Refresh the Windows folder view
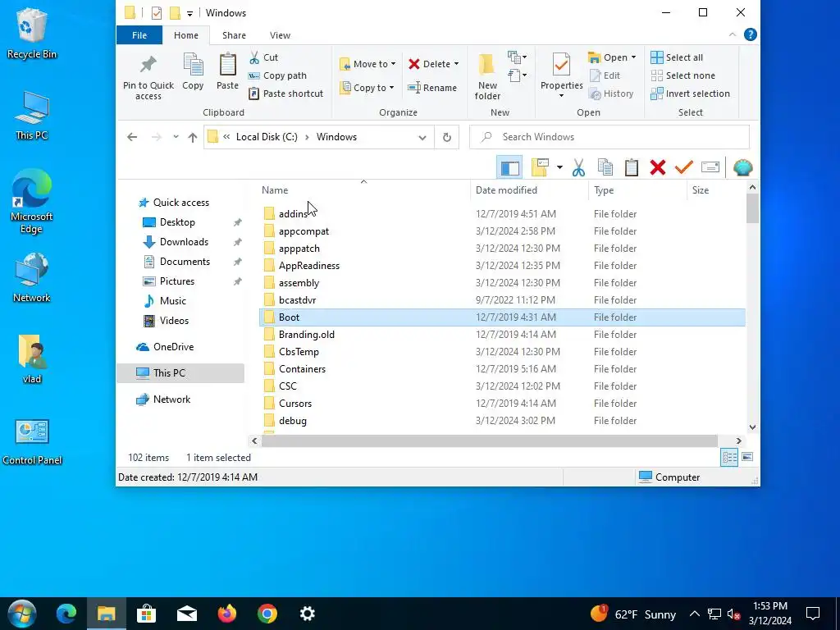The width and height of the screenshot is (840, 630). (x=447, y=137)
